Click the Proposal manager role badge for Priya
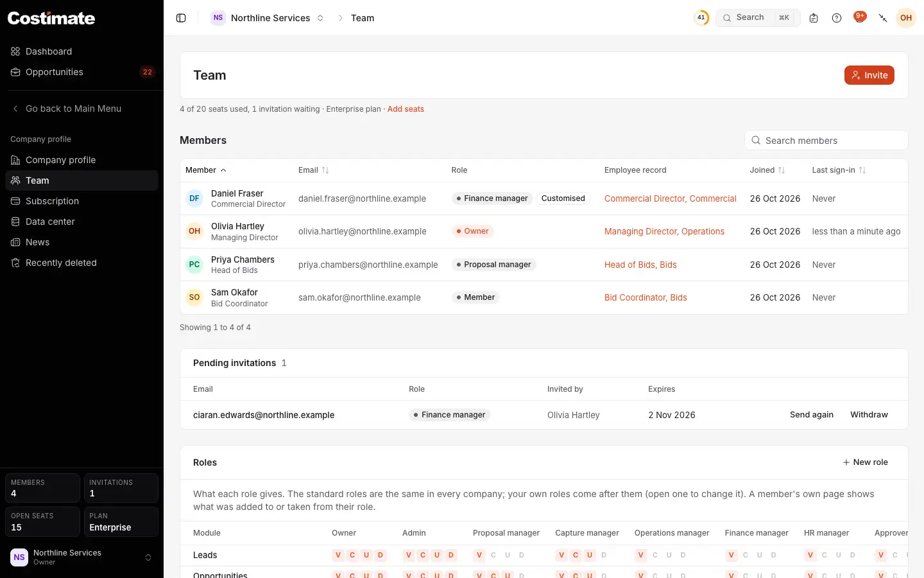This screenshot has height=578, width=924. click(493, 265)
